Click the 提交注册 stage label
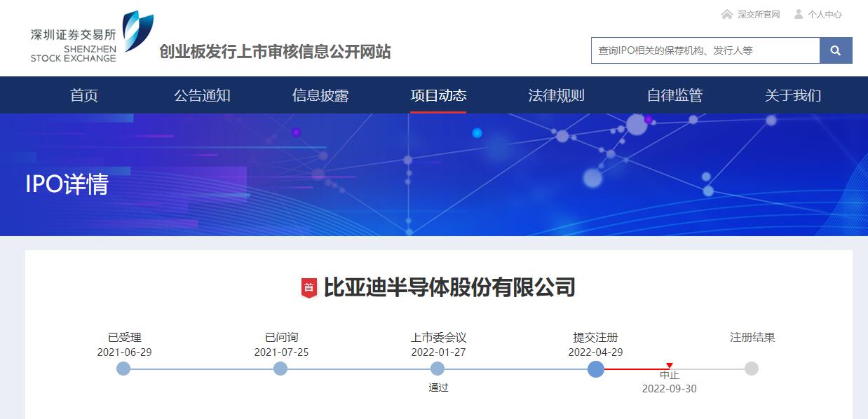 click(595, 338)
